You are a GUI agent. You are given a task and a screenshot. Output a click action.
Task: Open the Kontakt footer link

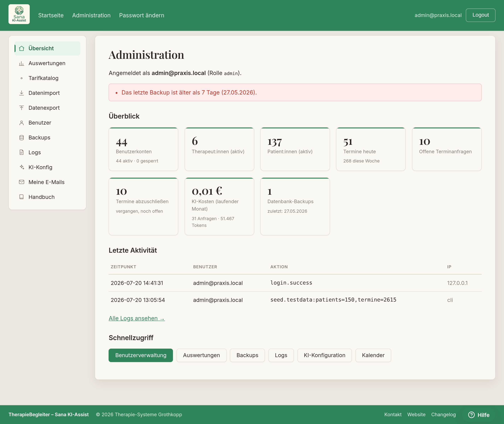tap(393, 415)
